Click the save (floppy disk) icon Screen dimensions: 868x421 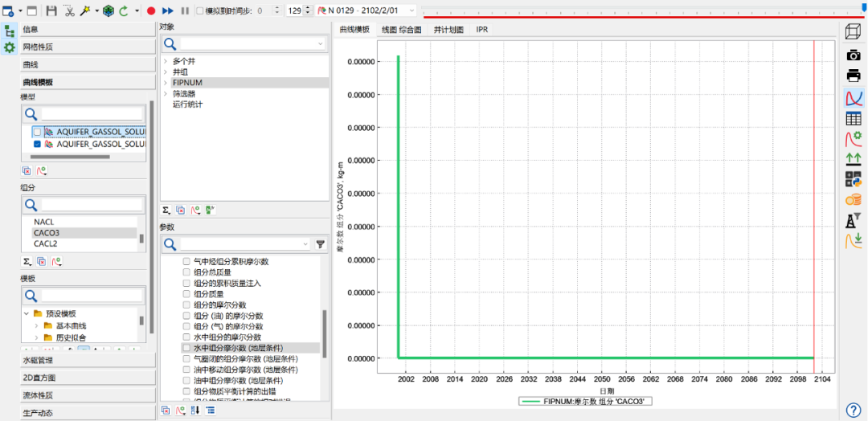[51, 10]
